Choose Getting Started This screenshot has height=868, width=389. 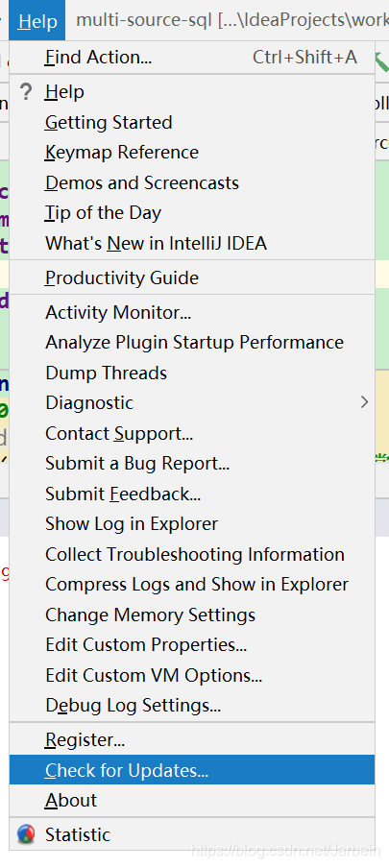(192, 122)
